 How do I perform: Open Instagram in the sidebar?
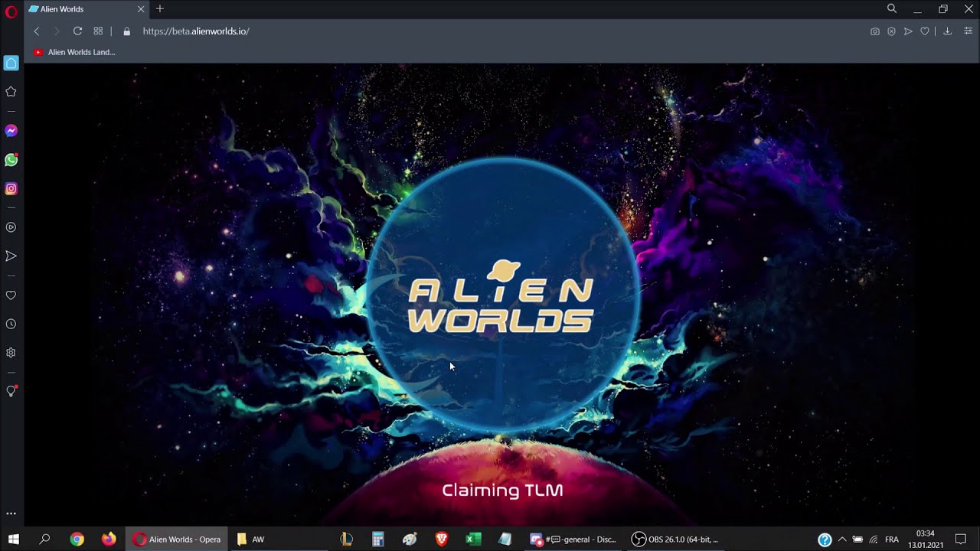click(x=11, y=188)
